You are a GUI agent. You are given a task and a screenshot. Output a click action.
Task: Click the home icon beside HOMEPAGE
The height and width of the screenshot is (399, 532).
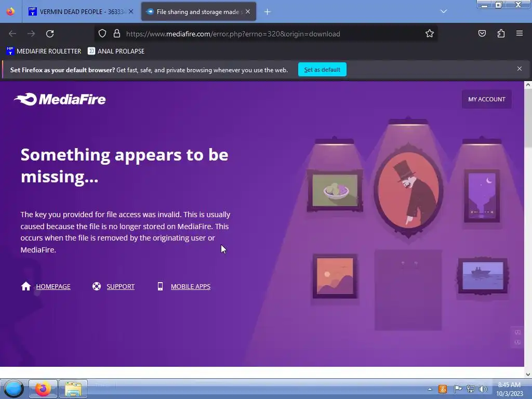coord(26,286)
